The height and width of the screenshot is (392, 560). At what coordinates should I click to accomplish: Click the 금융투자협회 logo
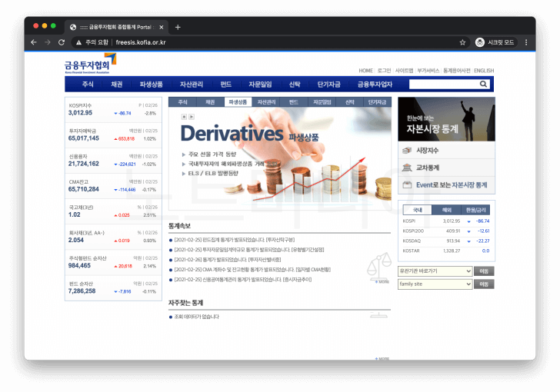(x=90, y=64)
